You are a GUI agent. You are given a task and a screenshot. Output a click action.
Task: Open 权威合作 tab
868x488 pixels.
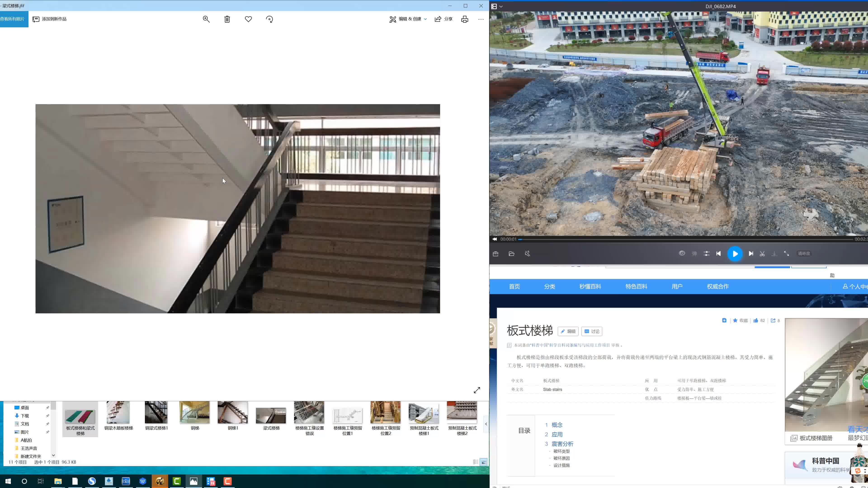pyautogui.click(x=718, y=287)
